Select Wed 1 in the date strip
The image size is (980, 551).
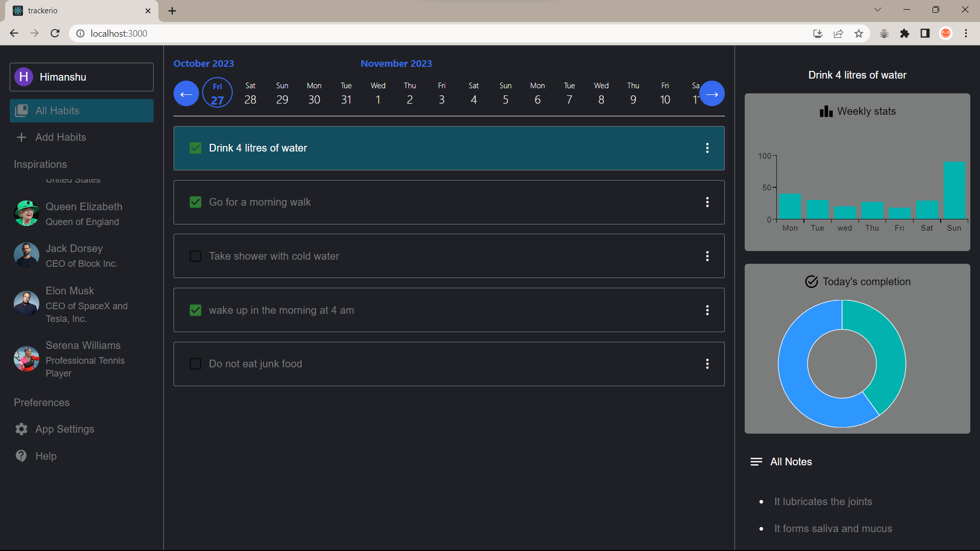(x=378, y=94)
